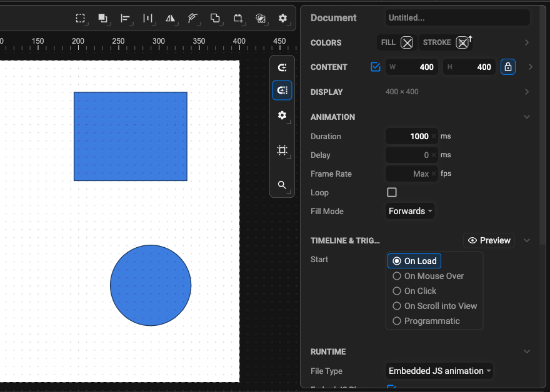
Task: Select the Programmatic start option
Action: coord(426,321)
